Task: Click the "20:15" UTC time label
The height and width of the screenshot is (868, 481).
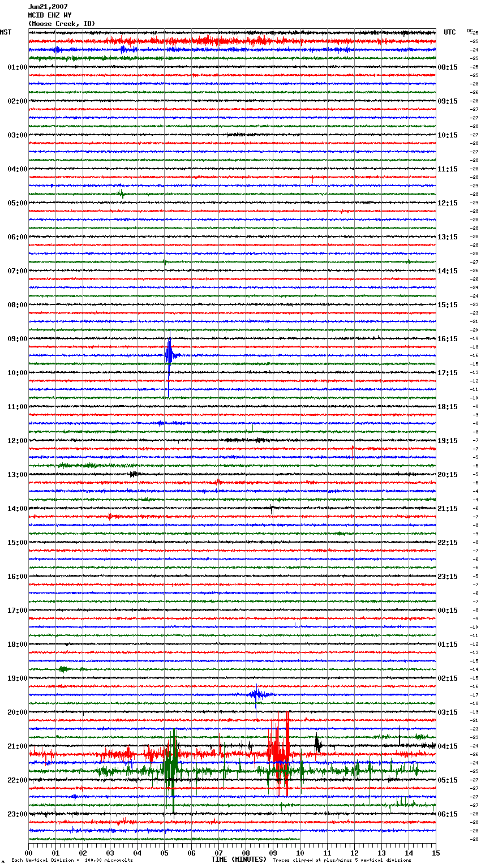Action: point(448,475)
